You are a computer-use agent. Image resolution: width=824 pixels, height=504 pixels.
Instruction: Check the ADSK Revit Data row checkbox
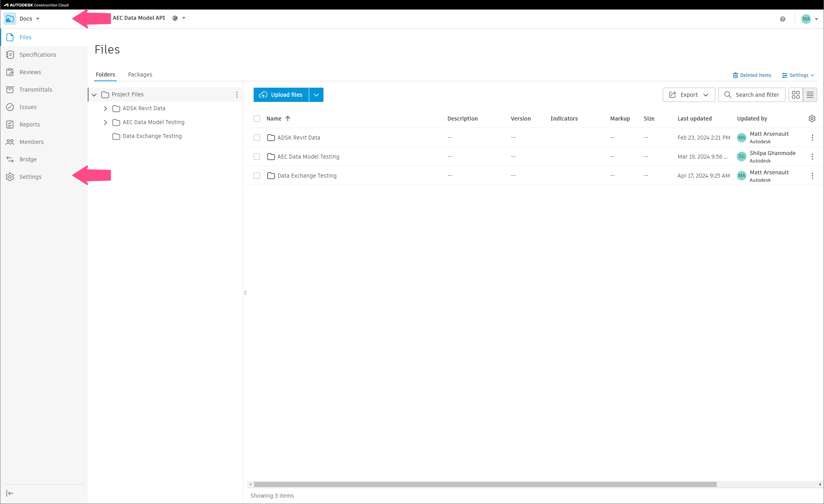click(x=257, y=138)
